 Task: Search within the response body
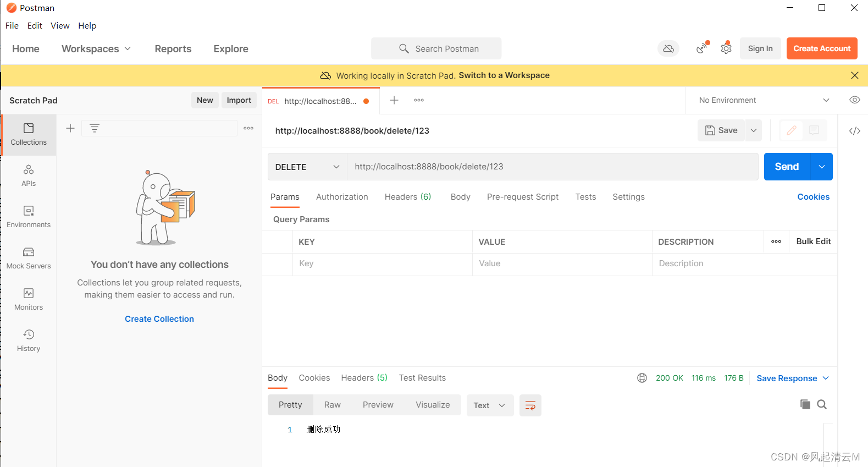tap(822, 404)
